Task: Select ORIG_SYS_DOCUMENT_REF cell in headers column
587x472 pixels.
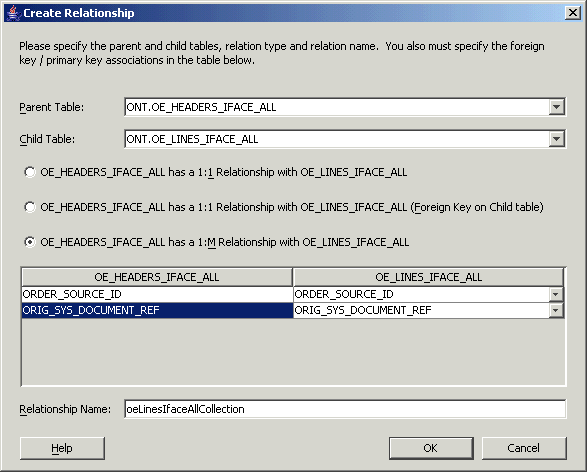Action: point(157,310)
